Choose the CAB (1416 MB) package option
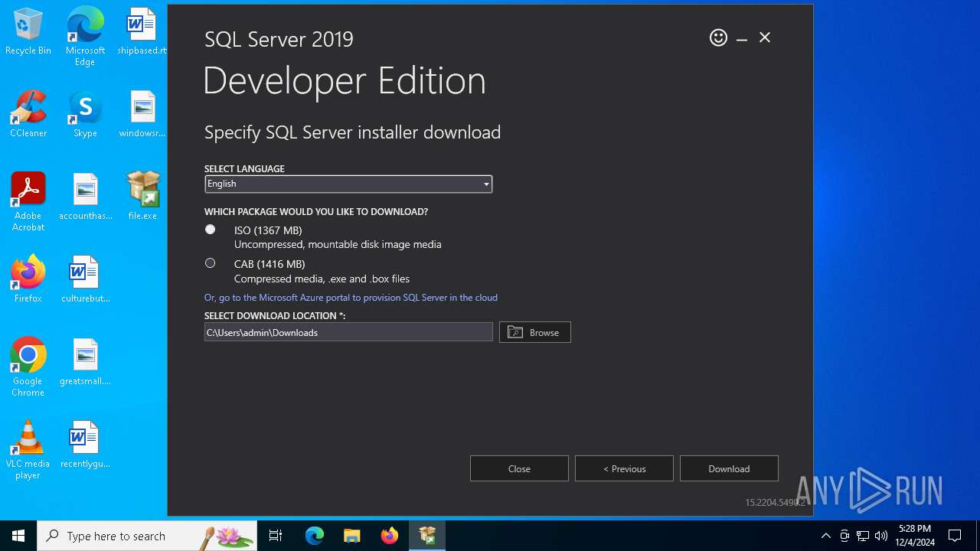This screenshot has height=551, width=980. click(210, 263)
